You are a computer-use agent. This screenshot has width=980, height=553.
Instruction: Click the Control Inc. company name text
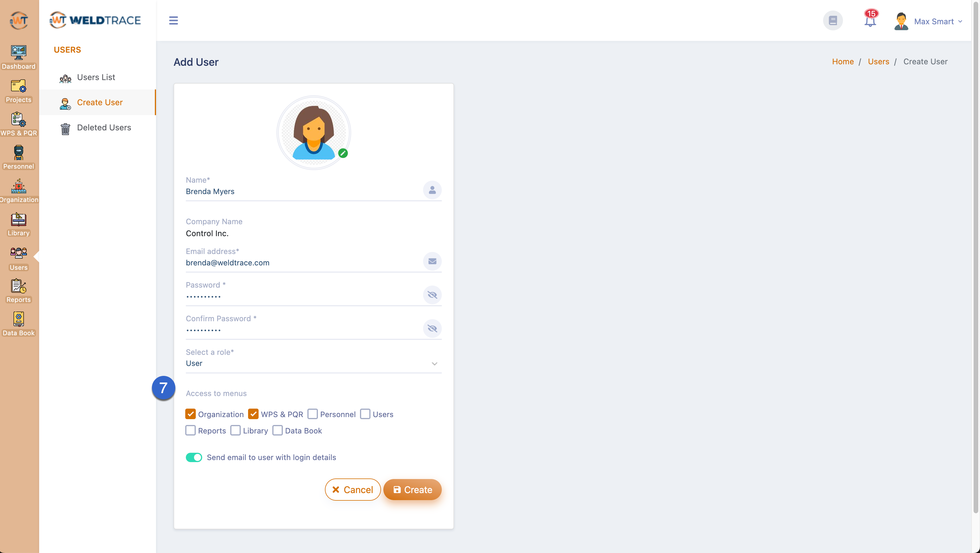(207, 233)
